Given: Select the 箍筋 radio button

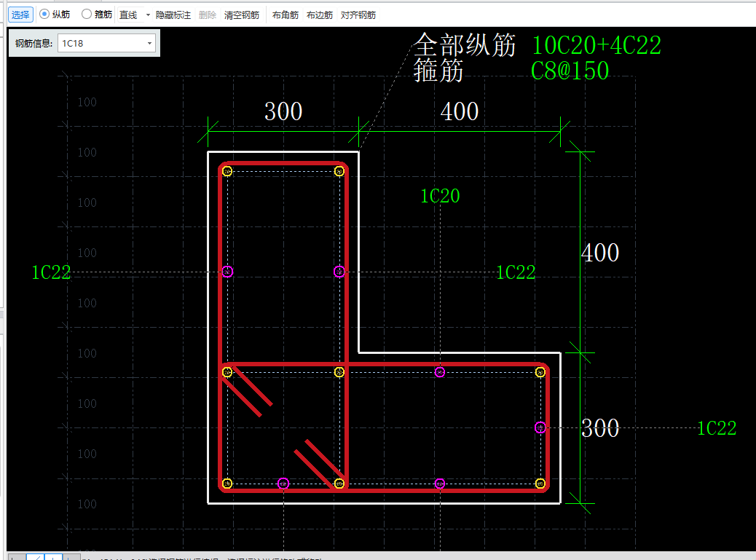Looking at the screenshot, I should [x=86, y=15].
